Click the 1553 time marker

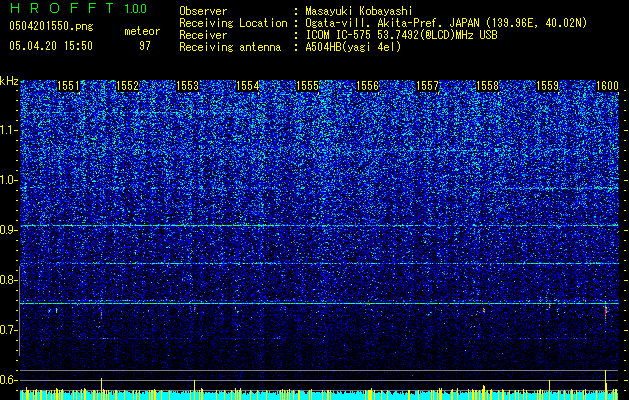tap(188, 86)
